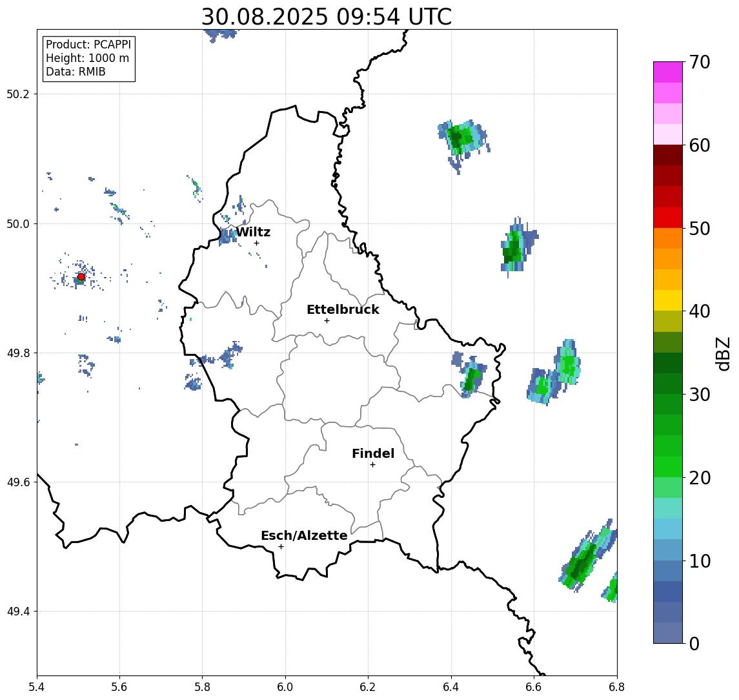
Task: Click the dark maroon colorbar swatch just below 60
Action: click(668, 155)
